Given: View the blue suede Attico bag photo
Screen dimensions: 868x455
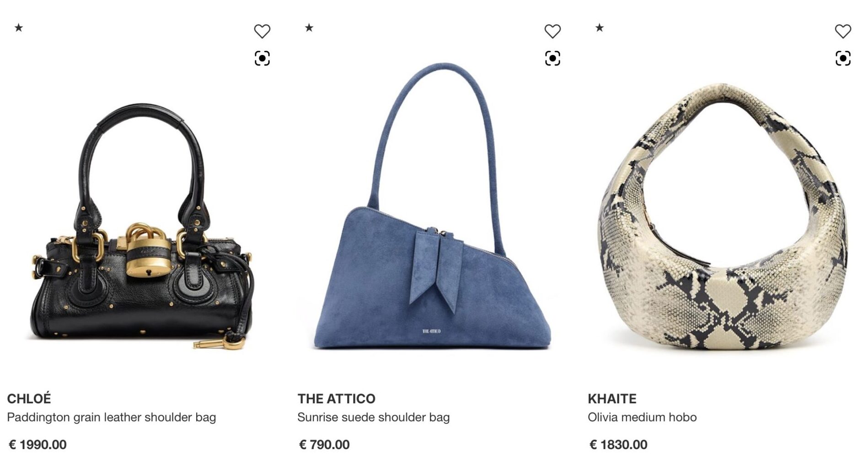Looking at the screenshot, I should pyautogui.click(x=433, y=206).
